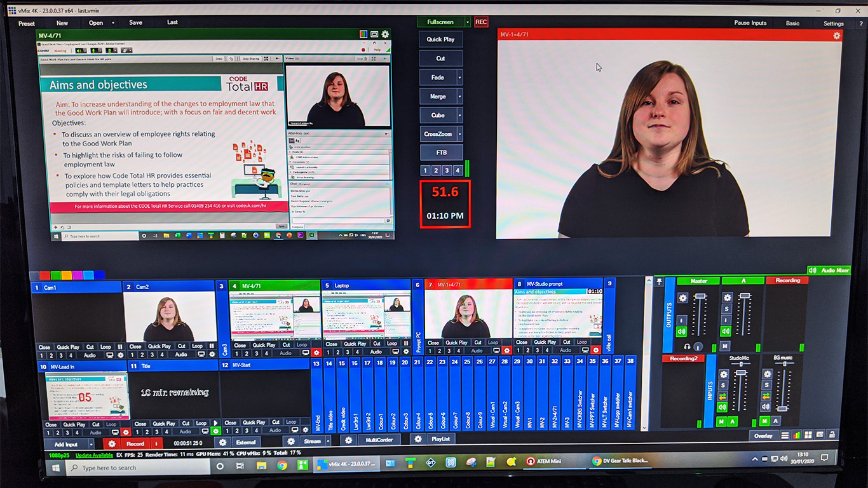Screen dimensions: 868x488
Task: Unmute the BG music speaker button
Action: (767, 407)
